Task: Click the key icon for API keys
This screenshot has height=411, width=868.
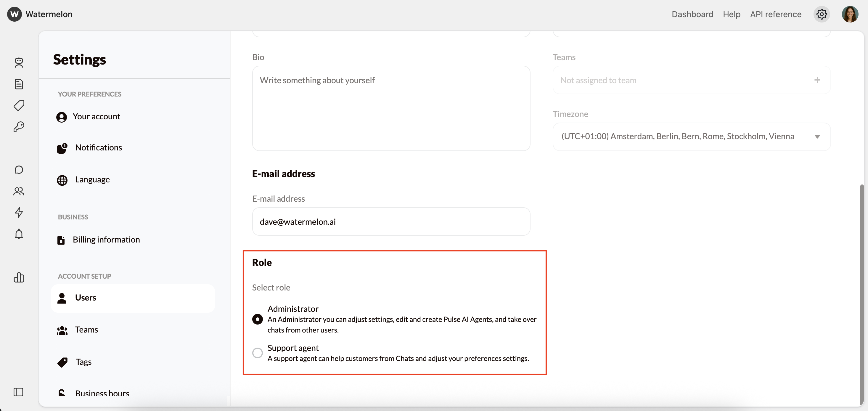Action: [19, 127]
